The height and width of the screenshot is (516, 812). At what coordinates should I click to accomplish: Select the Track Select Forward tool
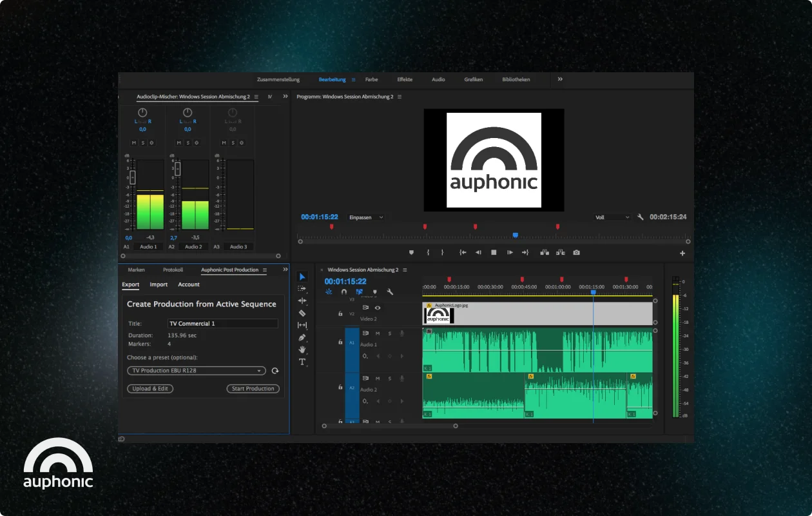[302, 288]
